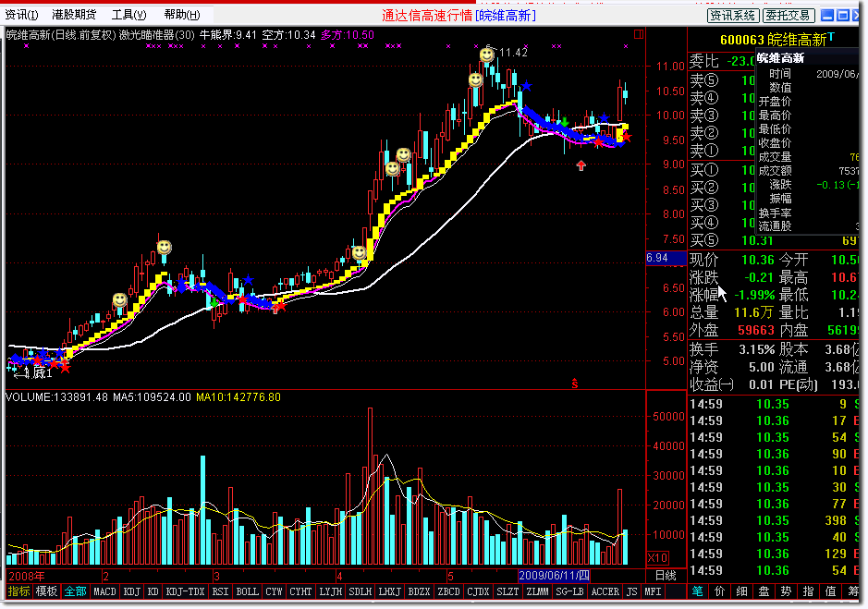Switch to the KDJ-TDX indicator

tap(186, 591)
